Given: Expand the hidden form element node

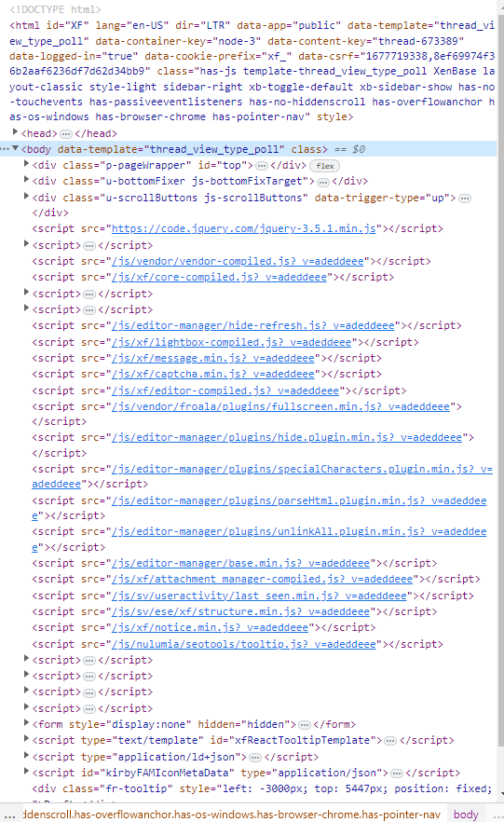Looking at the screenshot, I should [x=26, y=723].
